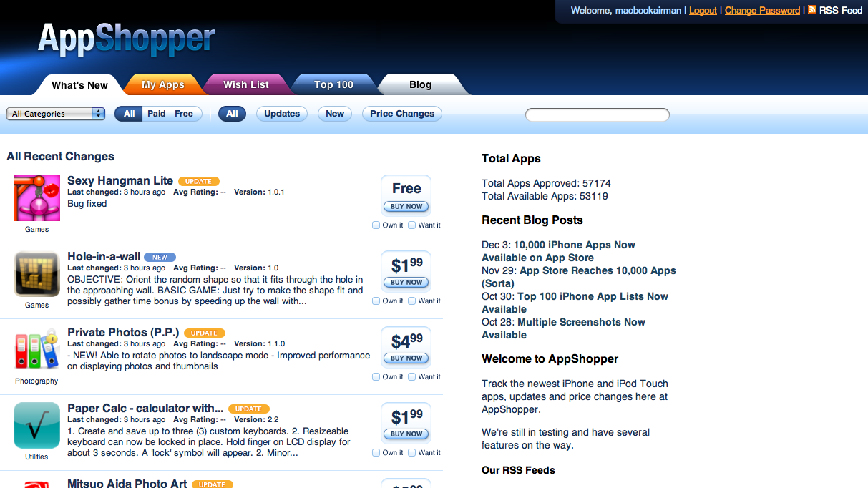Click the NEW badge on Hole-in-a-wall
The image size is (868, 488).
click(x=160, y=258)
